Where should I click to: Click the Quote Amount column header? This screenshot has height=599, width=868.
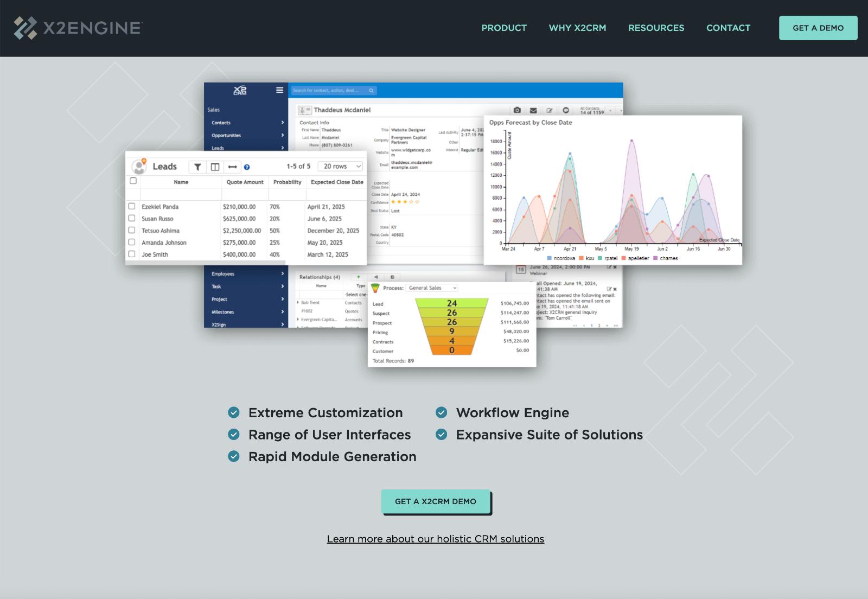pos(245,182)
